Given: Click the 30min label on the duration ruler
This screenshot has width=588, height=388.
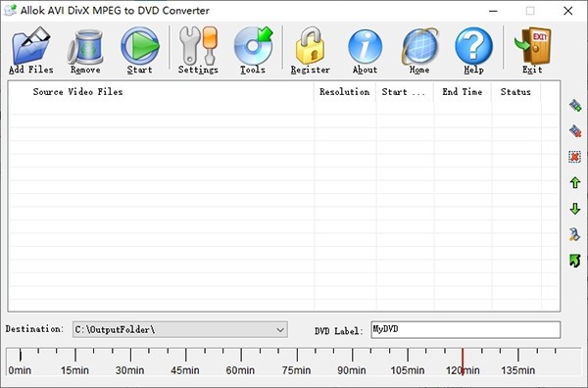Looking at the screenshot, I should pyautogui.click(x=129, y=370).
